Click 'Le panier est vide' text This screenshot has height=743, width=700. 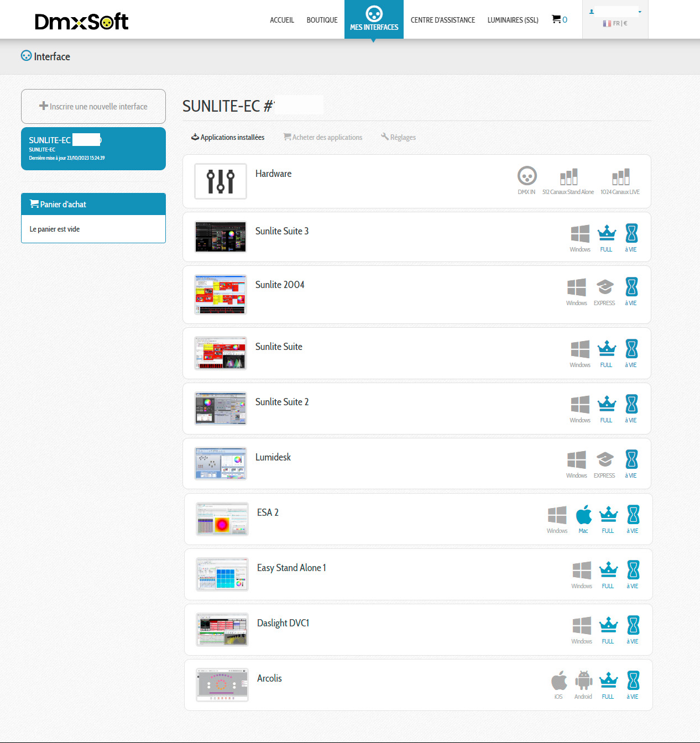click(55, 229)
